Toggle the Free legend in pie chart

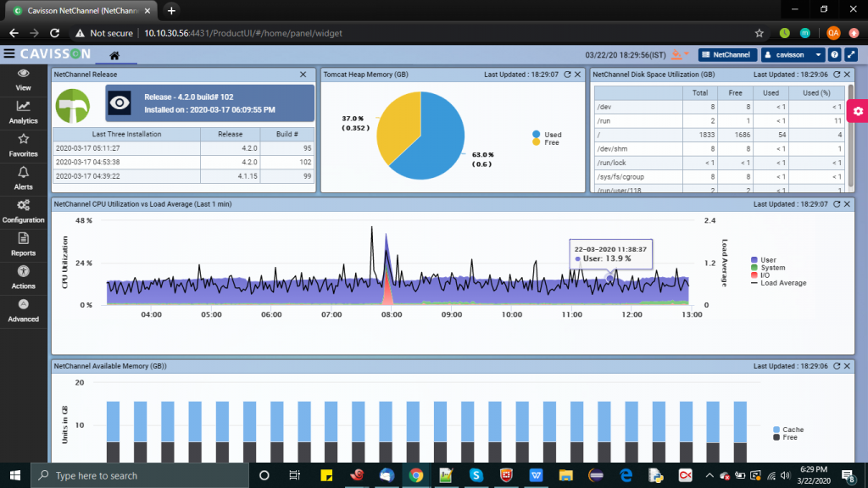[546, 142]
